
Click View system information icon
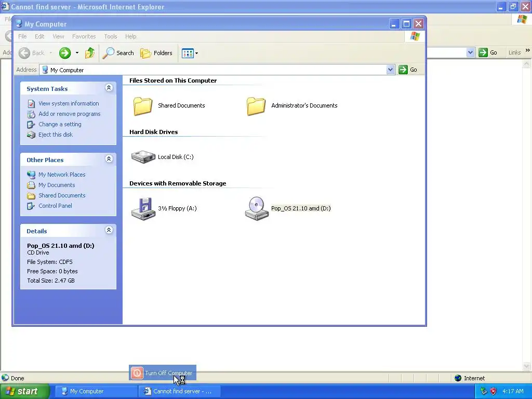point(31,104)
